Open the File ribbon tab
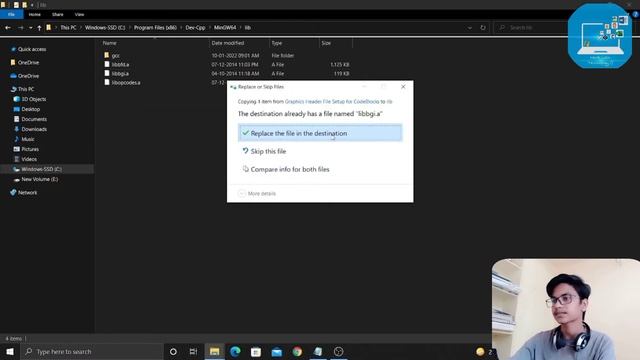This screenshot has width=640, height=360. (11, 14)
